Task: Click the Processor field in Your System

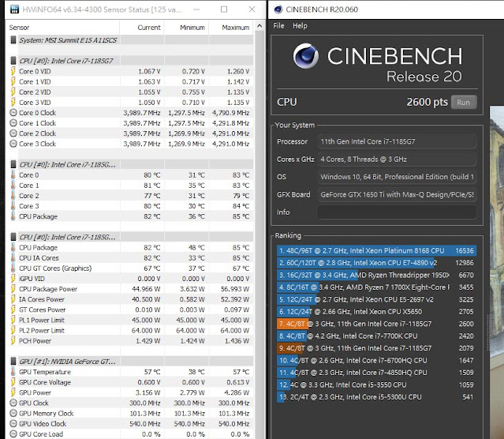Action: coord(397,141)
